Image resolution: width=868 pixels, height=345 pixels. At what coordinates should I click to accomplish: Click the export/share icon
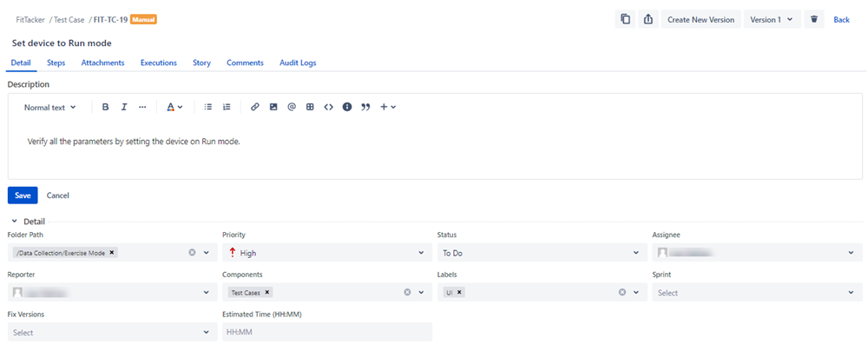pos(648,19)
